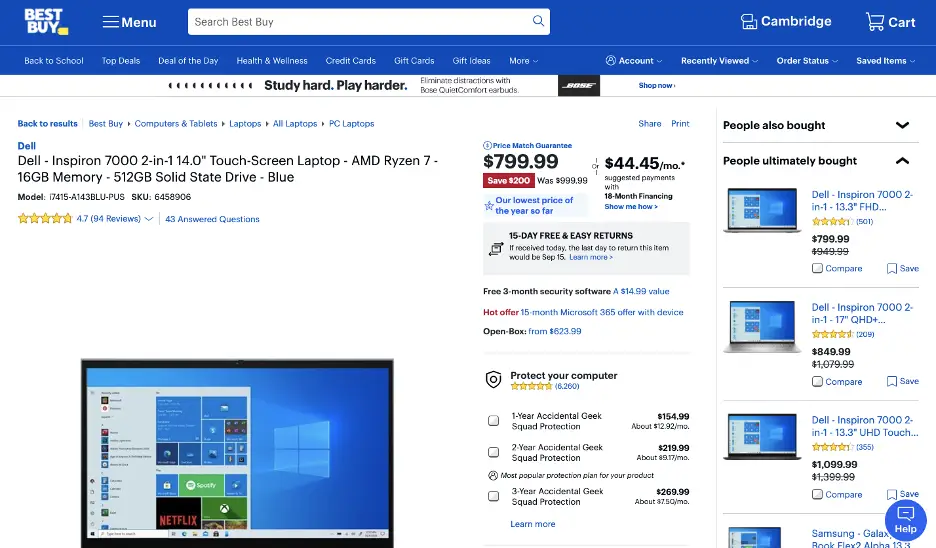The image size is (936, 548).
Task: Click the Bose logo in banner
Action: pos(578,85)
